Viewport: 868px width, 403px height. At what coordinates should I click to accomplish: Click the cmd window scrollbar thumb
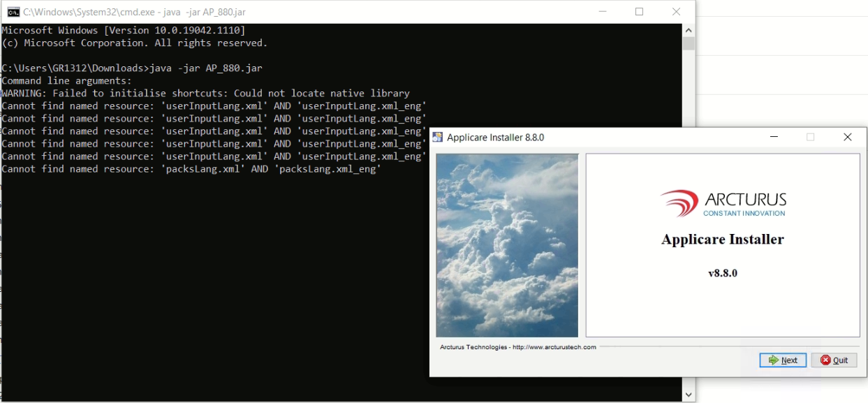coord(689,43)
